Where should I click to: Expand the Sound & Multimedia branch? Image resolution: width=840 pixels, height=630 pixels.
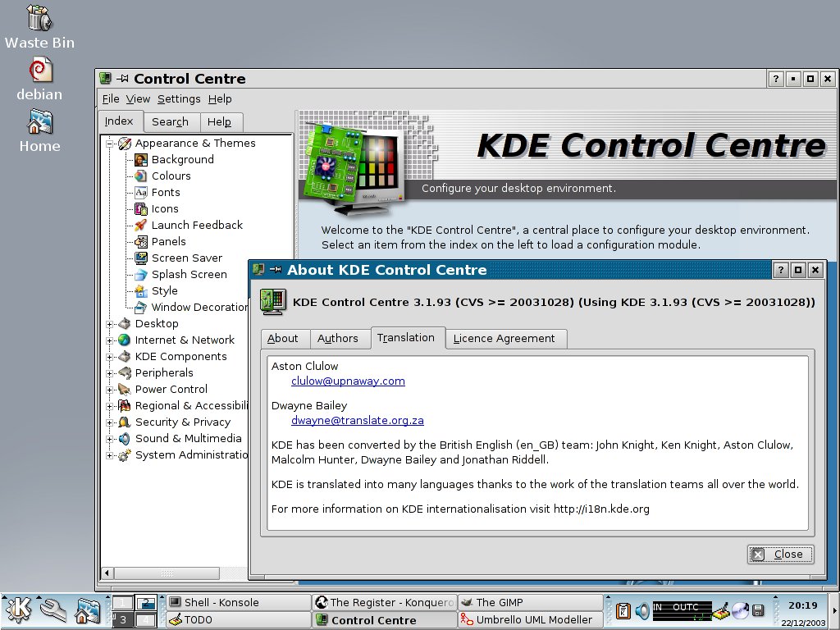tap(109, 439)
